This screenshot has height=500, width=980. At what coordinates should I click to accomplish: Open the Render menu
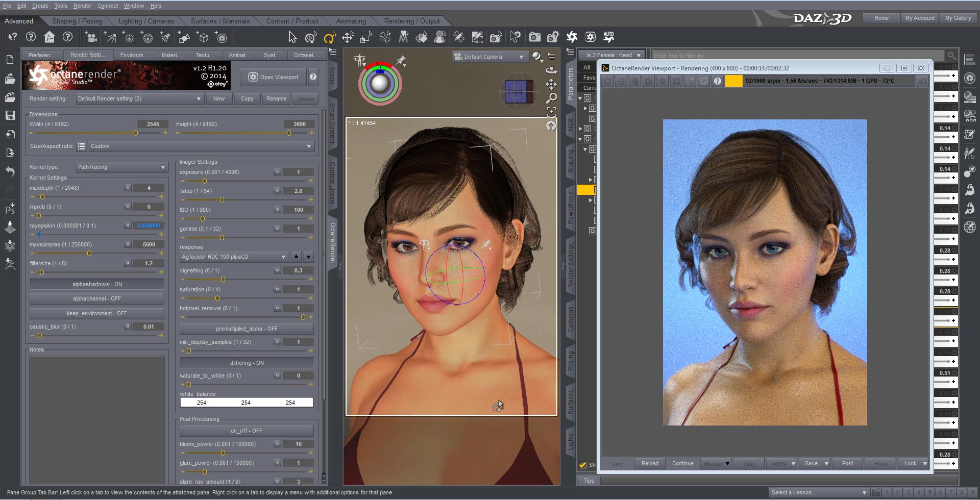pos(82,6)
